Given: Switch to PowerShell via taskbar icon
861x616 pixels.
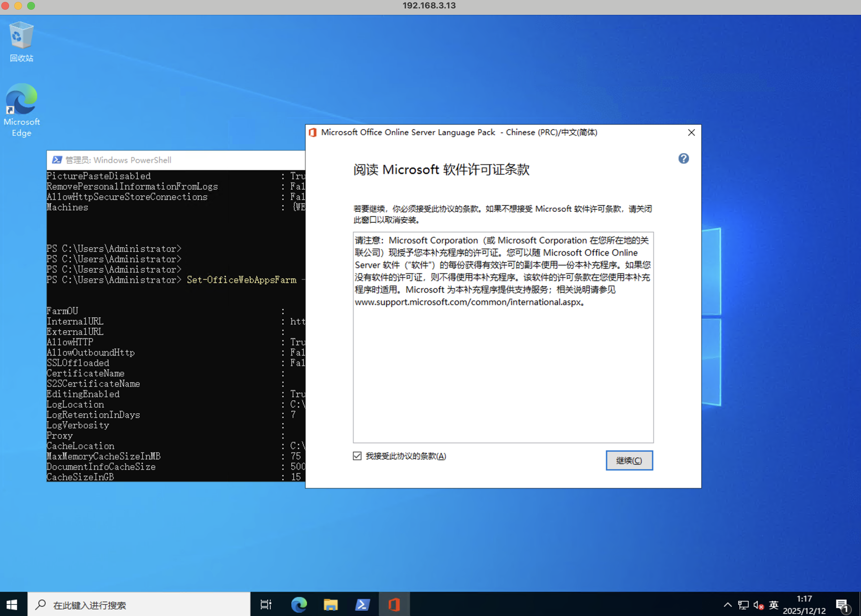Looking at the screenshot, I should 363,604.
